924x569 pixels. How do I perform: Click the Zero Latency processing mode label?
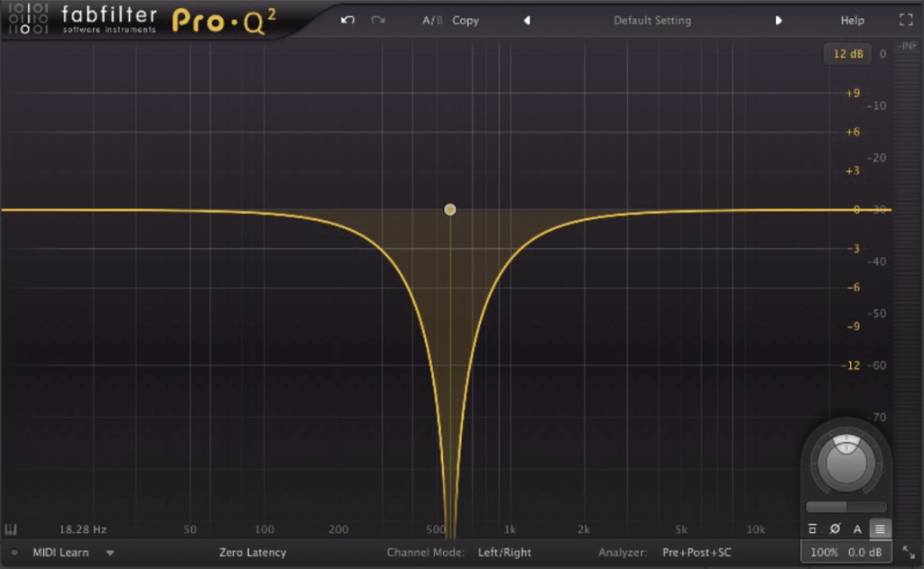pos(252,552)
